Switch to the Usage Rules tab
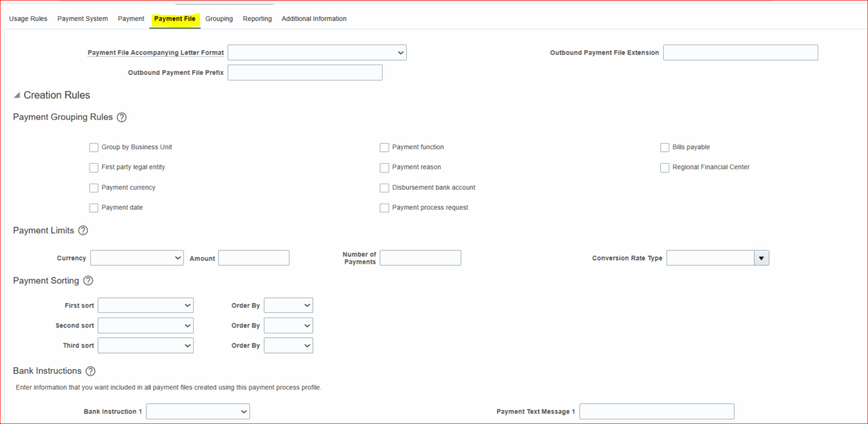 (28, 19)
